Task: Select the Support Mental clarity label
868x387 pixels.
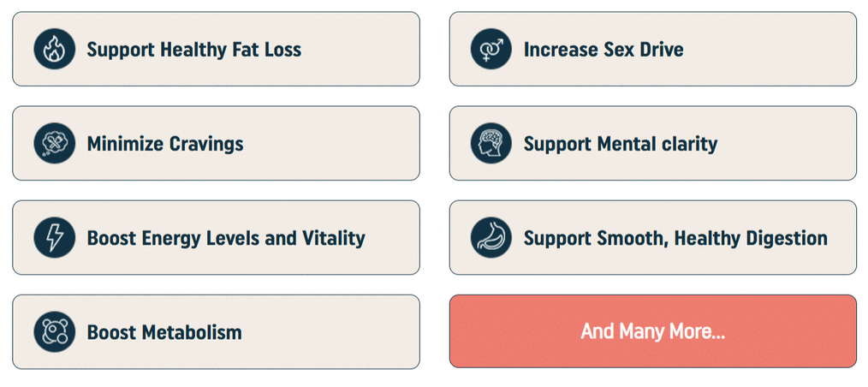Action: point(621,144)
